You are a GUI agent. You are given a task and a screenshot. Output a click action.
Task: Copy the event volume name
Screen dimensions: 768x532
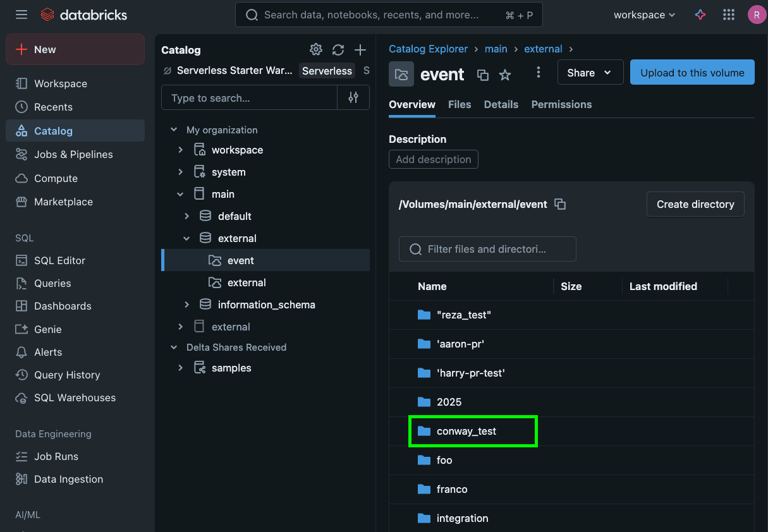[x=483, y=75]
